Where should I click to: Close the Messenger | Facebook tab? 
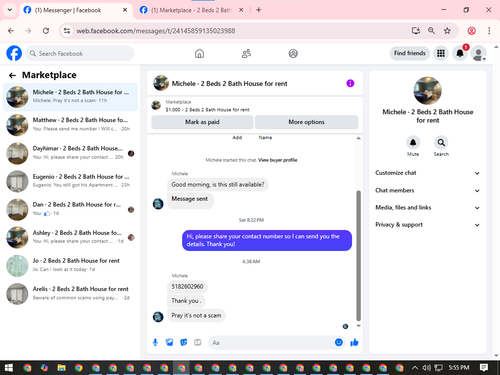coord(125,10)
